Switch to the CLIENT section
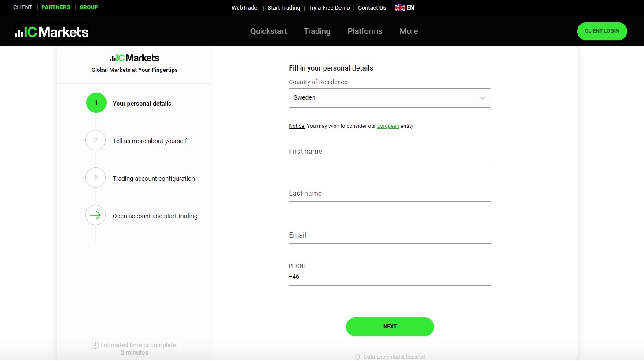Image resolution: width=644 pixels, height=361 pixels. click(22, 7)
